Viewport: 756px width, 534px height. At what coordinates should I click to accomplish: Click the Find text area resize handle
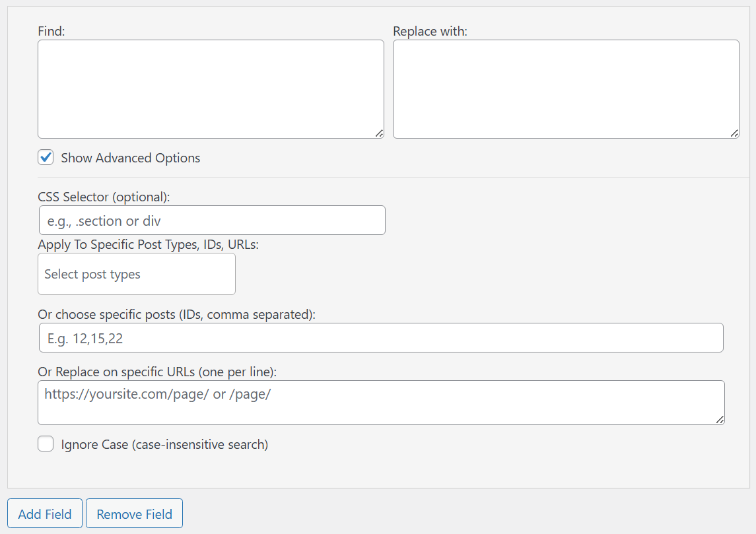(379, 133)
